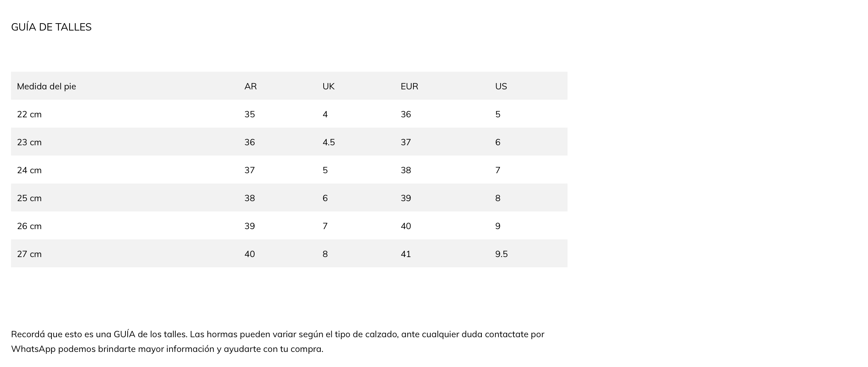Screen dimensions: 868x367
Task: Click the UK column header
Action: (328, 86)
